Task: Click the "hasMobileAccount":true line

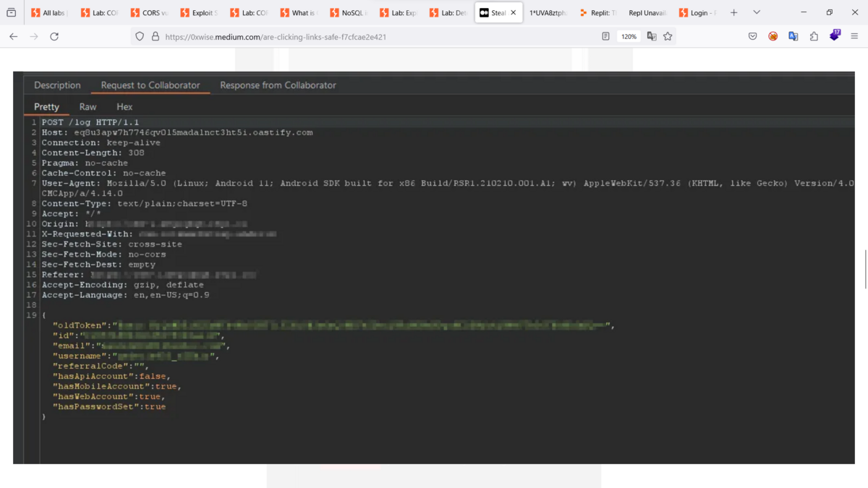Action: pos(117,387)
